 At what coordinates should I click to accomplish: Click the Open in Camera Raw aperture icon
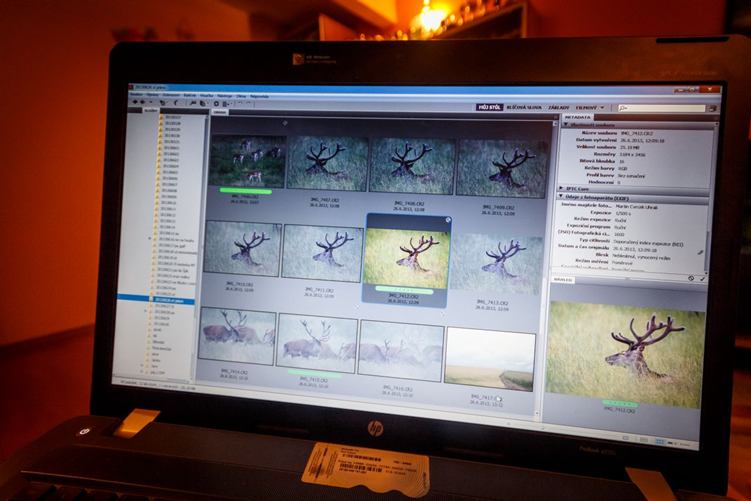click(x=216, y=103)
